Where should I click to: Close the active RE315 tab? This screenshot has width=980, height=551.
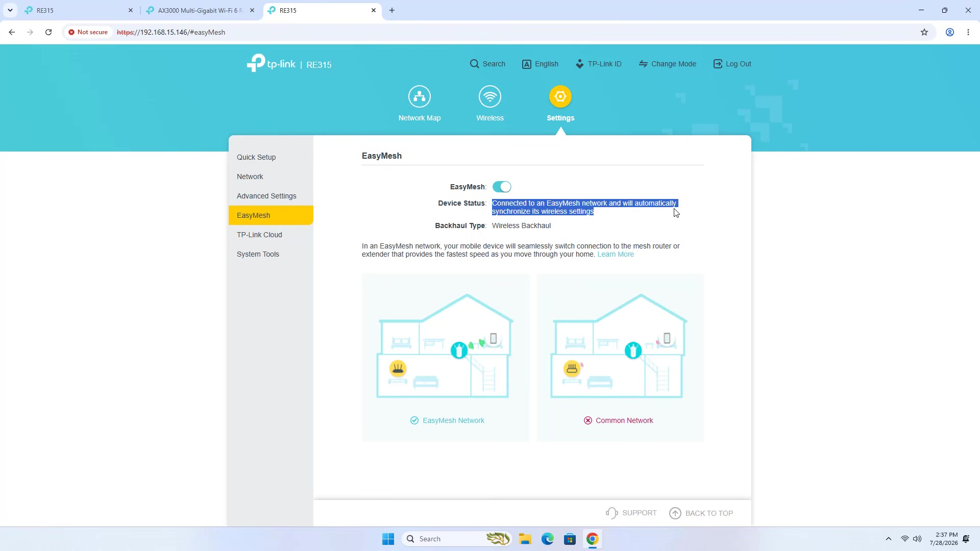pyautogui.click(x=374, y=10)
